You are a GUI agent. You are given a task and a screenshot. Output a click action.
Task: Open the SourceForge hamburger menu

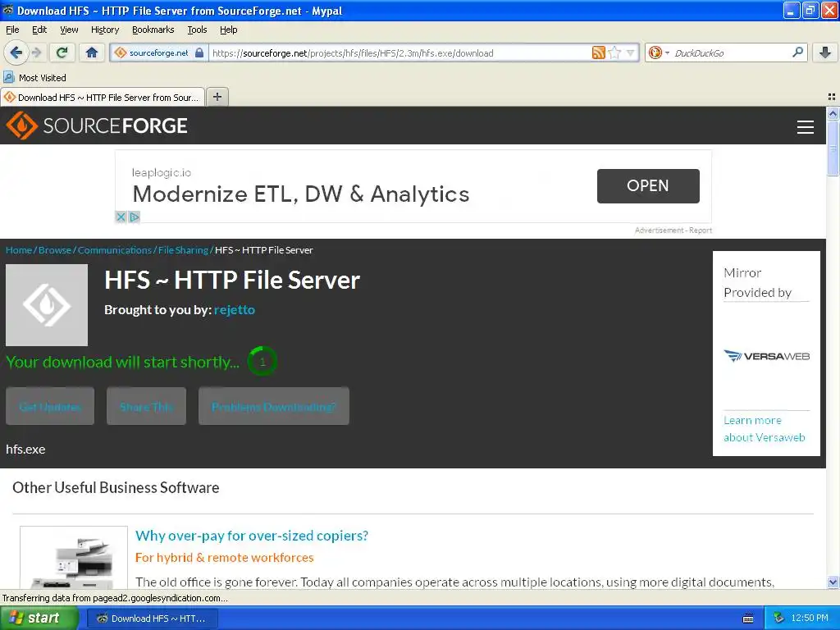tap(806, 127)
